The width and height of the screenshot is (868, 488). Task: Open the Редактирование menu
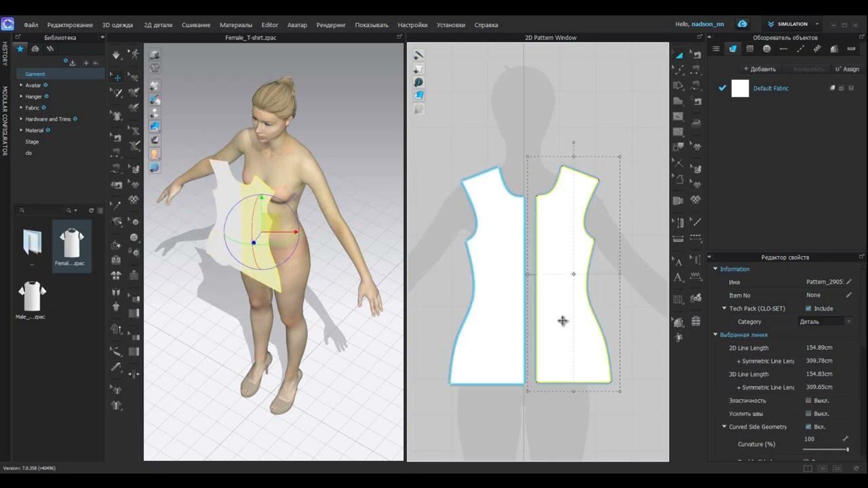70,25
